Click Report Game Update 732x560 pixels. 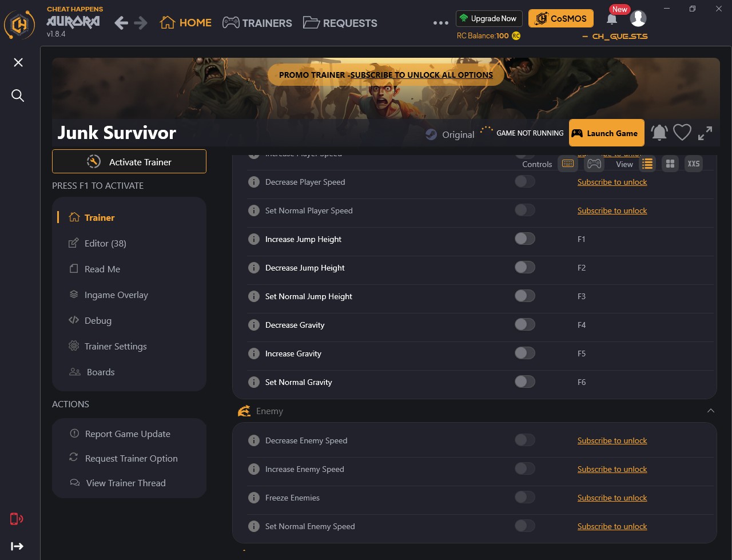pos(120,434)
